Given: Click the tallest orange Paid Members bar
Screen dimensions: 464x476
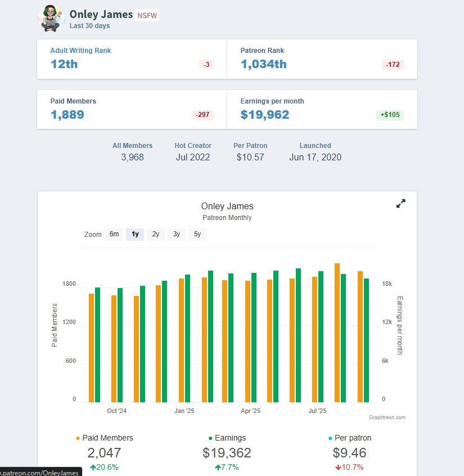Looking at the screenshot, I should click(x=337, y=333).
